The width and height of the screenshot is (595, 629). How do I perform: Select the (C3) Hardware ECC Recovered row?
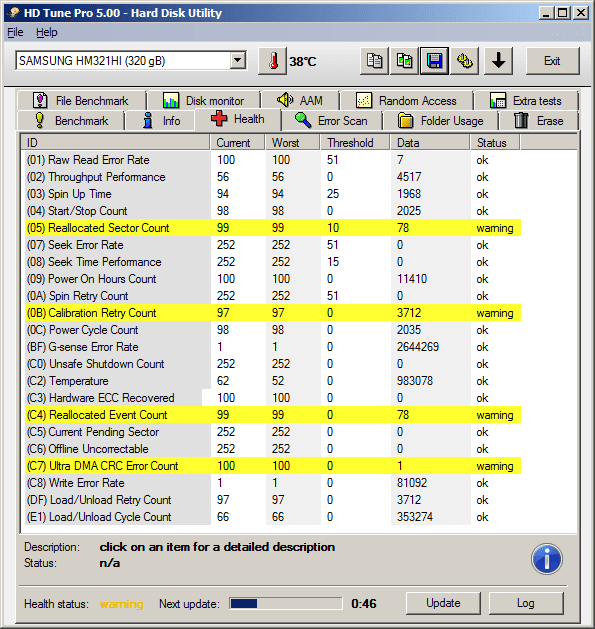click(273, 398)
